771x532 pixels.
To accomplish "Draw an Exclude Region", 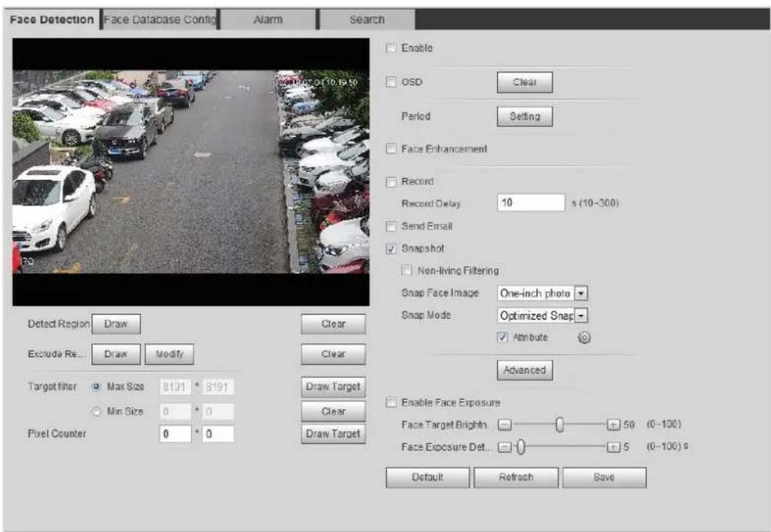I will [x=116, y=354].
